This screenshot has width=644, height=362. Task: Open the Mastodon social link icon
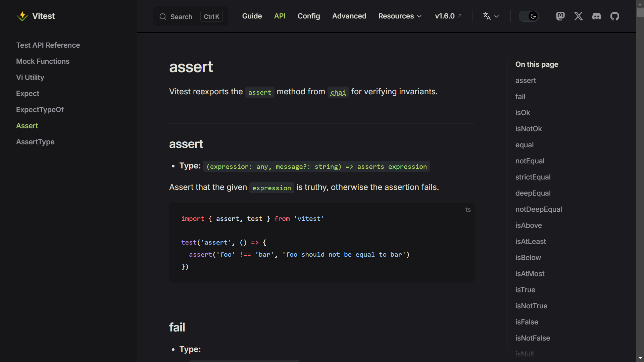pos(560,16)
